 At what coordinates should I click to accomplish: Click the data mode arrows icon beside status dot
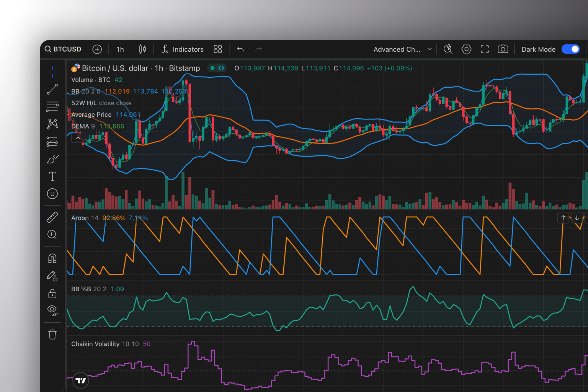click(x=221, y=68)
